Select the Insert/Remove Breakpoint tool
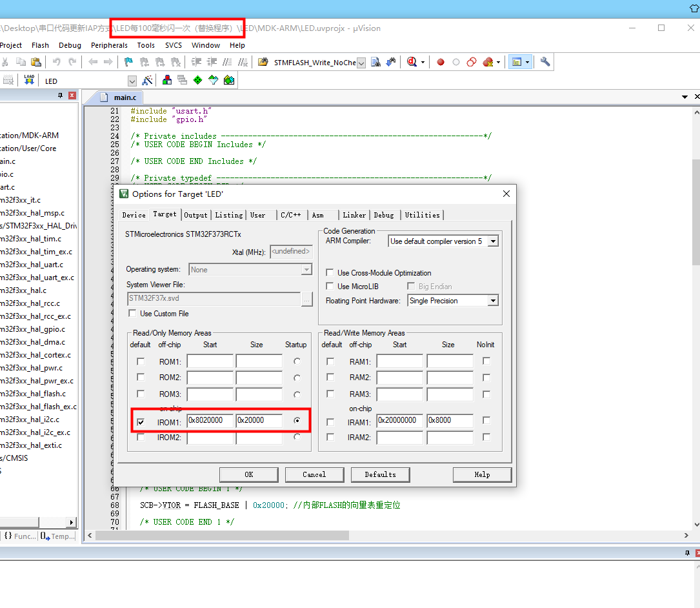The width and height of the screenshot is (700, 608). pyautogui.click(x=441, y=62)
